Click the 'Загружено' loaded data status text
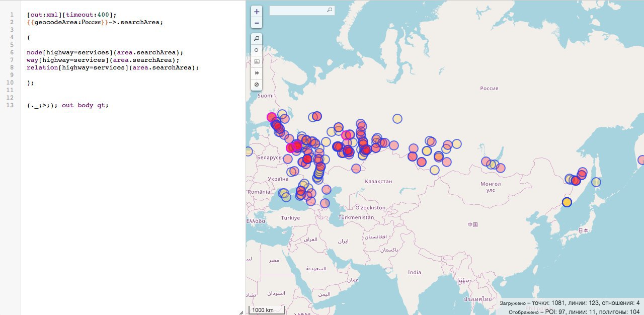Image resolution: width=644 pixels, height=315 pixels. (x=512, y=303)
